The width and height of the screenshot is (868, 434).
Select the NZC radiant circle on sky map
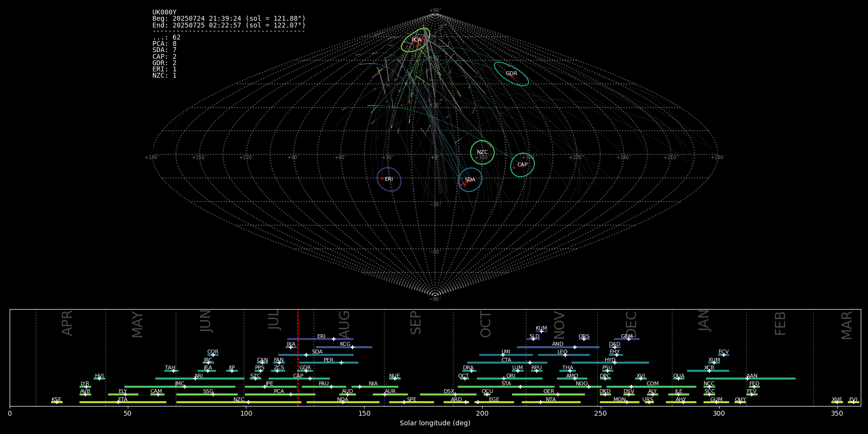coord(482,152)
